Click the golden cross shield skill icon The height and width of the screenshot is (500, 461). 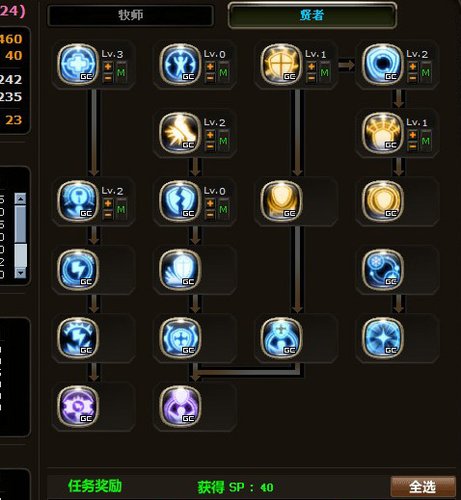(281, 64)
